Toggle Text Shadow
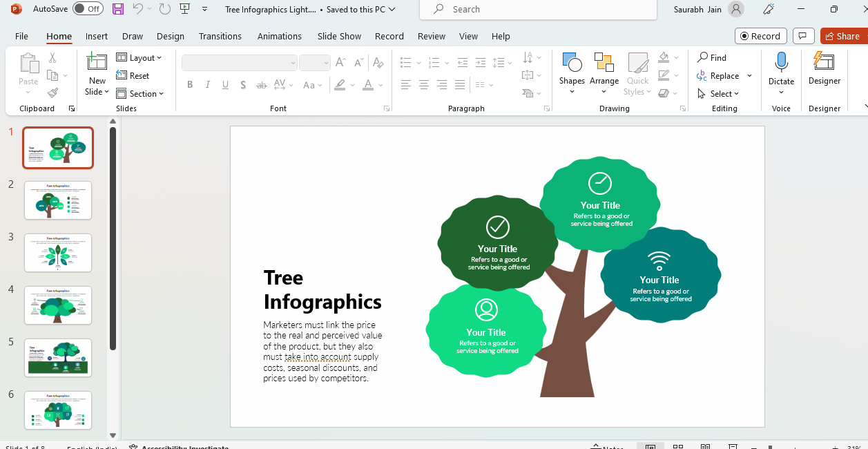868x449 pixels. [243, 85]
